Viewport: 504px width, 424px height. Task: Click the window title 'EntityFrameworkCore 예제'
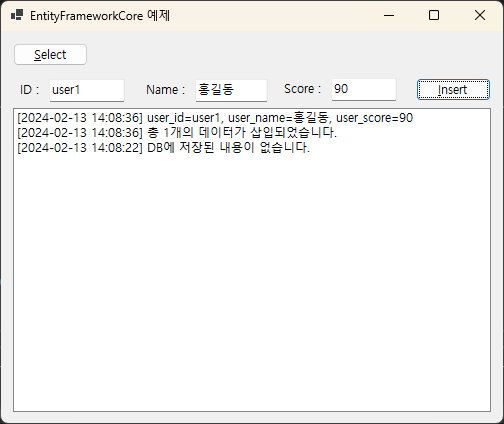(100, 16)
